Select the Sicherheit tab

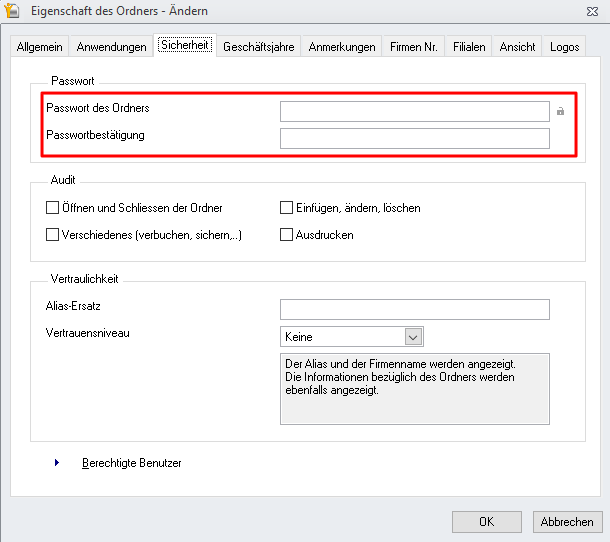pyautogui.click(x=185, y=45)
